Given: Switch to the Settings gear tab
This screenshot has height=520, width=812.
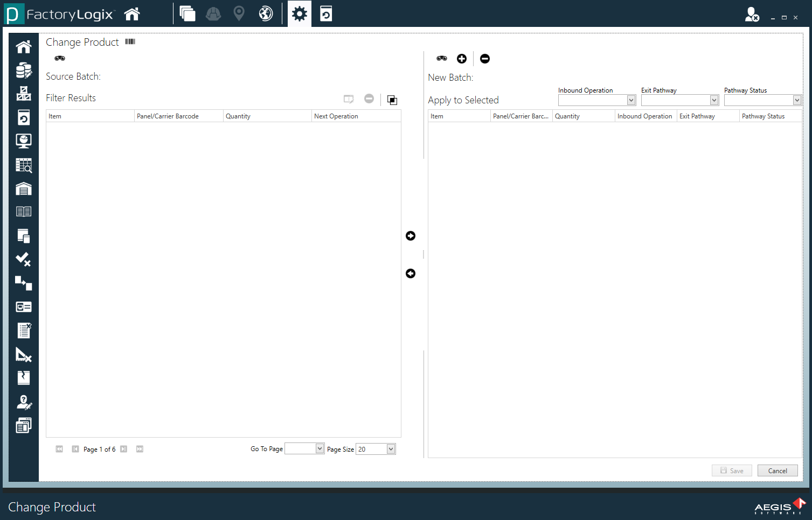Looking at the screenshot, I should 299,13.
